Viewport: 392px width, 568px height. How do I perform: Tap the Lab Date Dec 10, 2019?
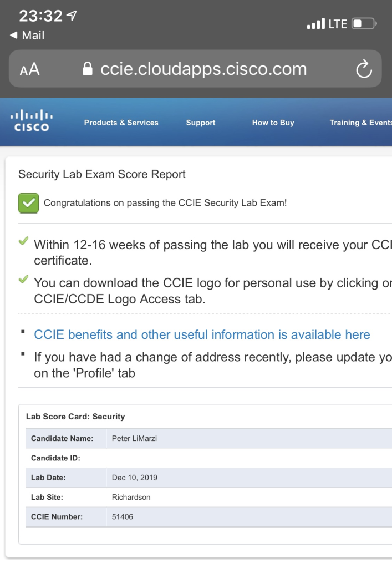pyautogui.click(x=135, y=478)
